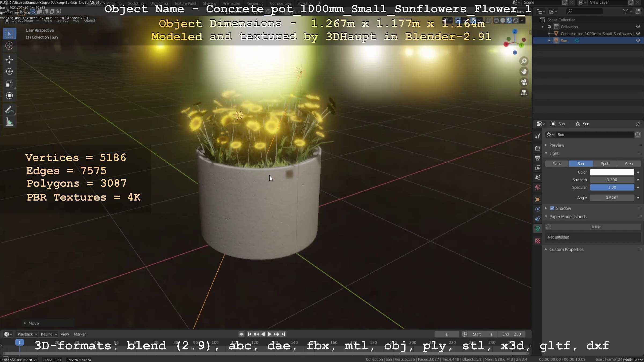The width and height of the screenshot is (644, 362).
Task: Switch to the Sculpting workspace tab
Action: [136, 3]
